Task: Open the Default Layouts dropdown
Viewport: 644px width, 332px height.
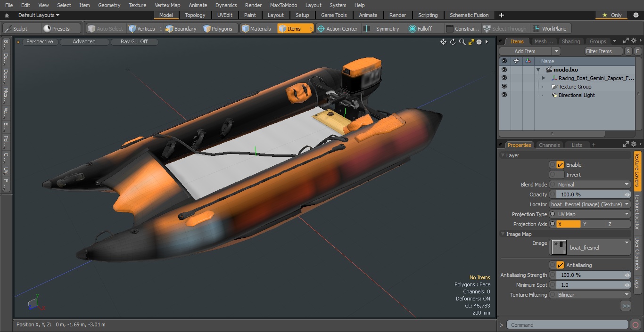Action: (x=39, y=15)
